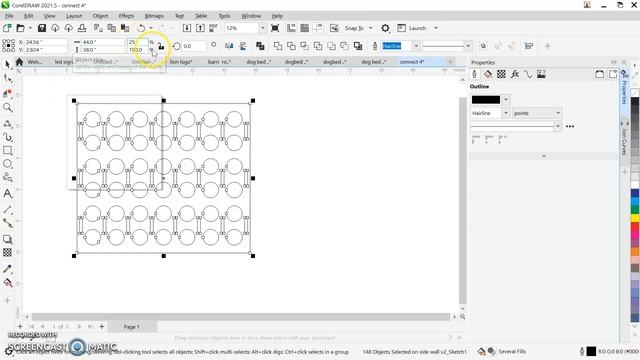Click the Undo icon
This screenshot has height=360, width=640.
[x=141, y=28]
